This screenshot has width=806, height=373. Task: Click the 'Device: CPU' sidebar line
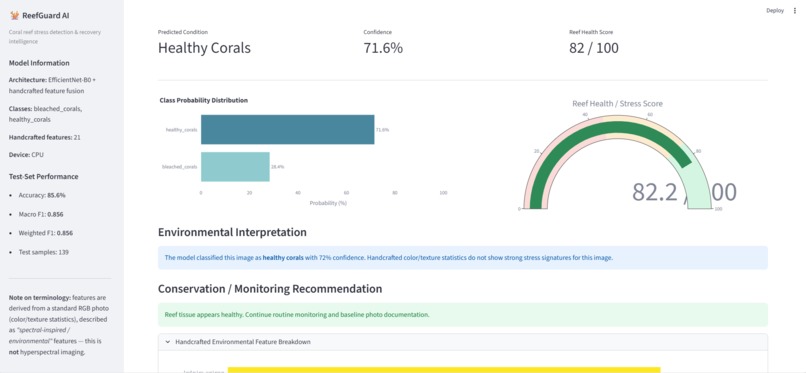click(x=27, y=154)
